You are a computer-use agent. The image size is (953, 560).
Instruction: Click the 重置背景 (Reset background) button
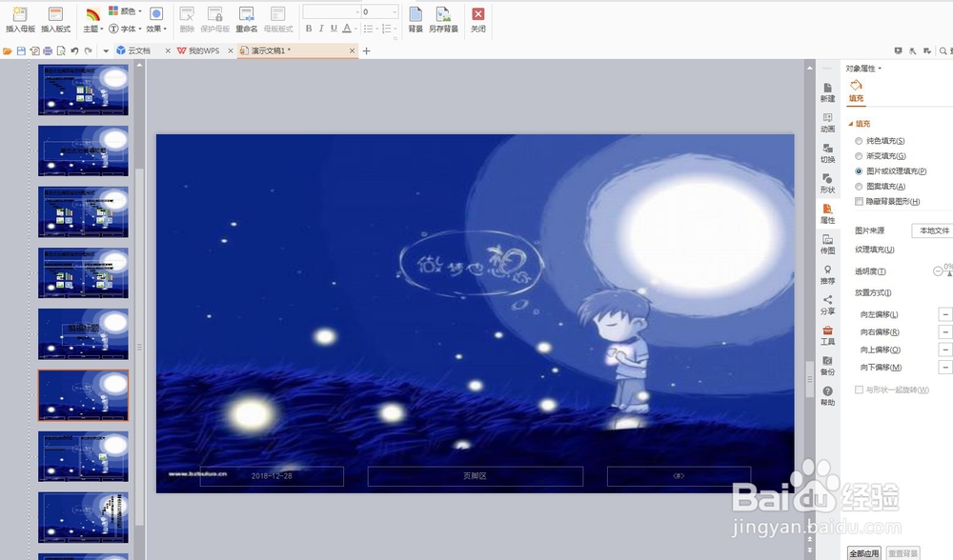(902, 553)
